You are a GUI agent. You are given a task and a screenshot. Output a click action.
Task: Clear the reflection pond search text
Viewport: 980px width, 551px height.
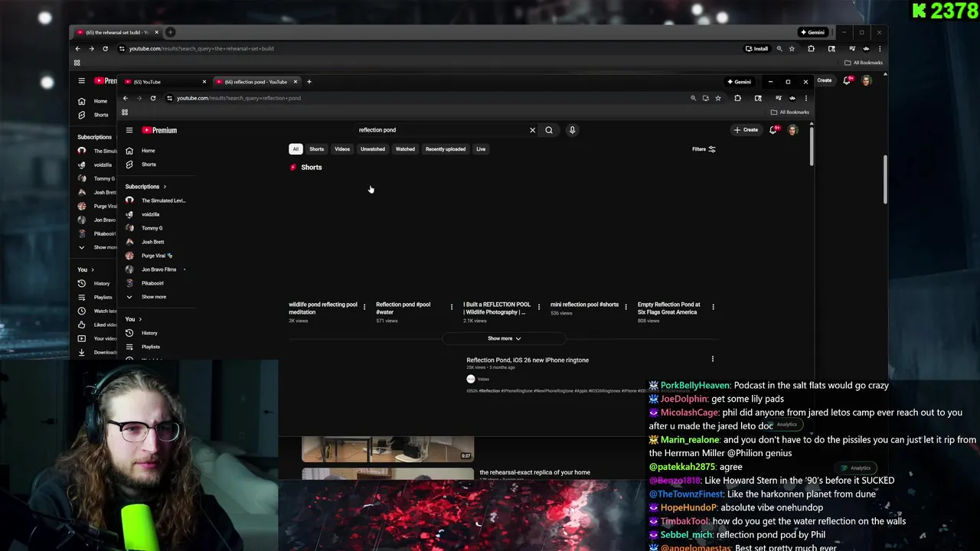533,130
